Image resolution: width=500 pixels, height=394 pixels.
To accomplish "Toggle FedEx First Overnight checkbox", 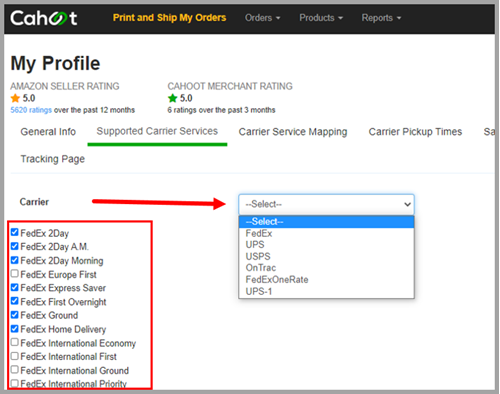I will coord(14,301).
